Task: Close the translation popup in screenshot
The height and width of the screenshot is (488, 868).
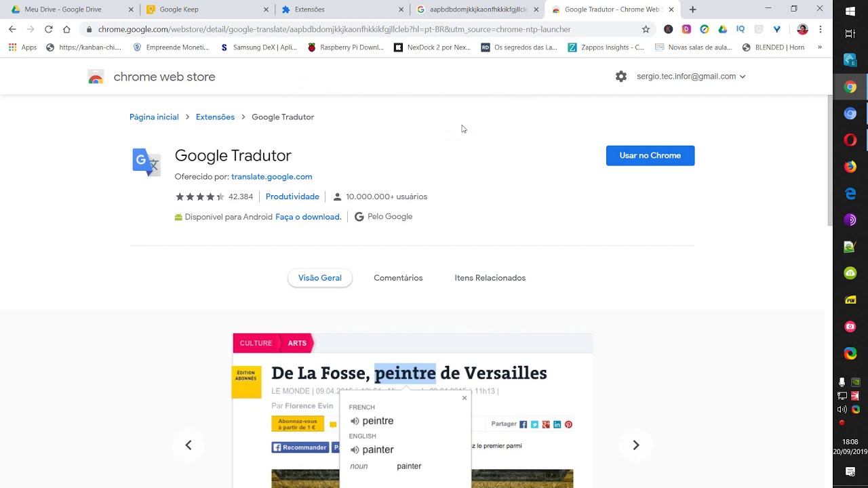Action: (x=465, y=398)
